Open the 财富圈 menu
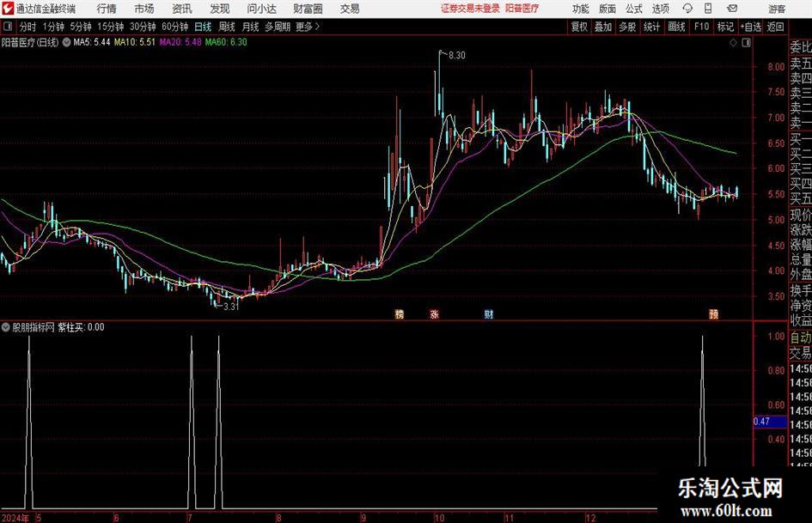Image resolution: width=812 pixels, height=523 pixels. [x=308, y=9]
